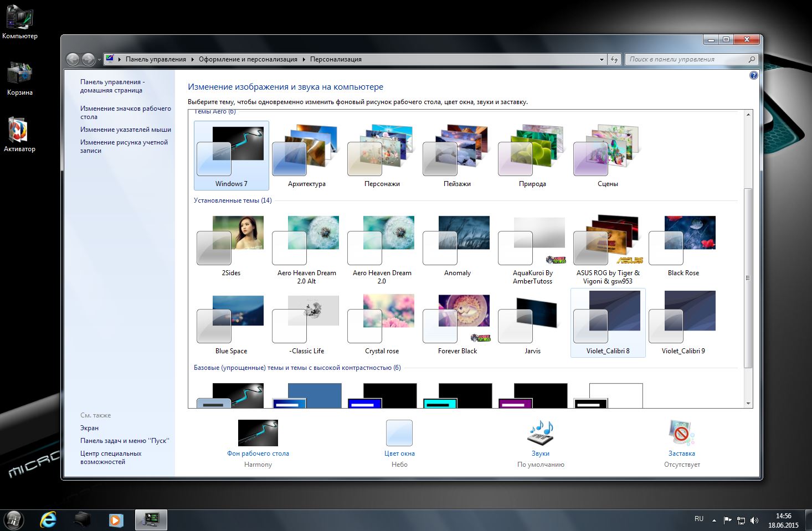
Task: Expand the address bar history dropdown
Action: coord(602,59)
